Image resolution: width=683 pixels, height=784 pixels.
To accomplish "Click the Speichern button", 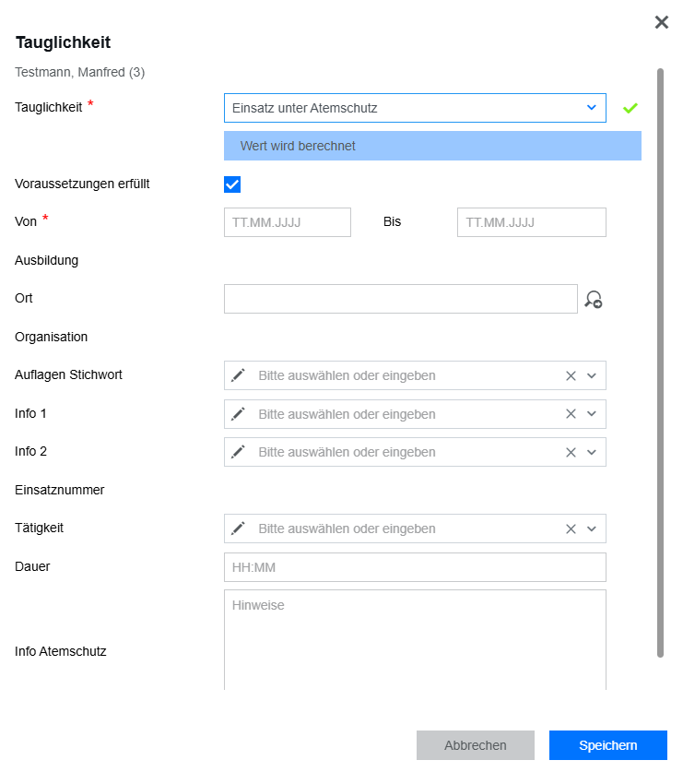I will [x=608, y=745].
